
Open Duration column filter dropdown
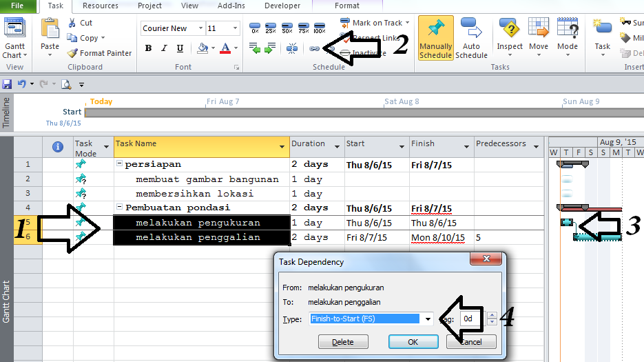click(337, 147)
